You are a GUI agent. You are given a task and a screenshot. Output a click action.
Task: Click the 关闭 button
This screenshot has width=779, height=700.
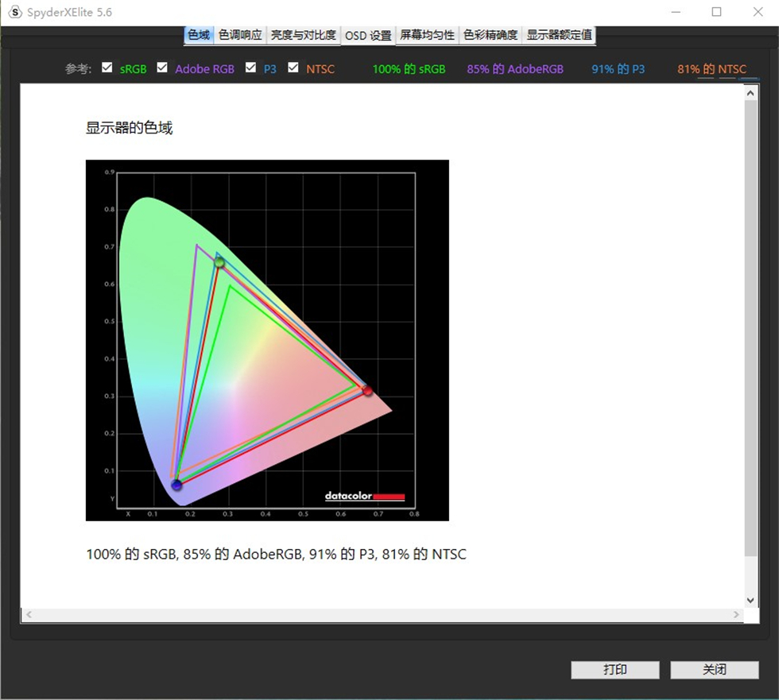[715, 669]
